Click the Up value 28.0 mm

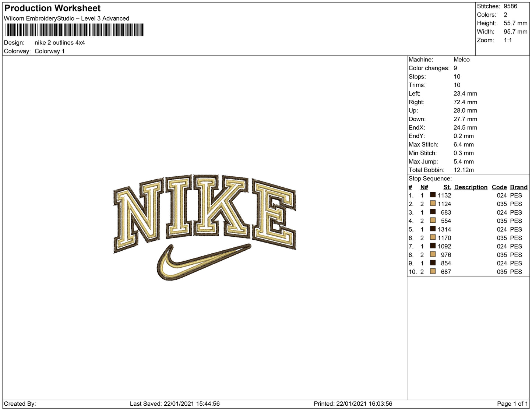465,110
